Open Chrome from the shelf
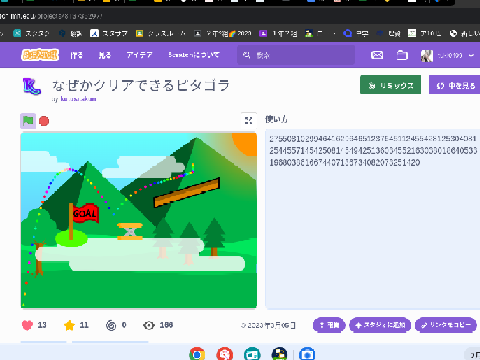 click(197, 354)
